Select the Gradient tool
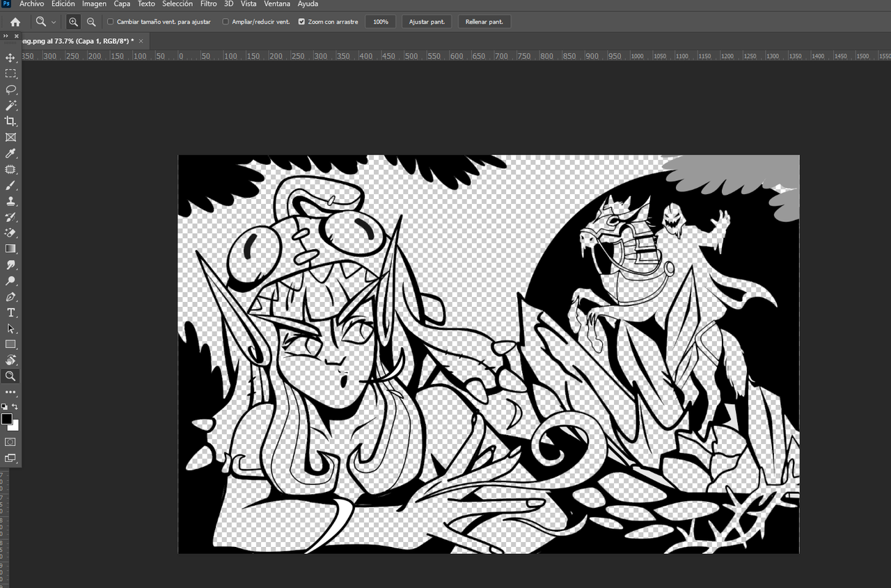891x588 pixels. 10,249
